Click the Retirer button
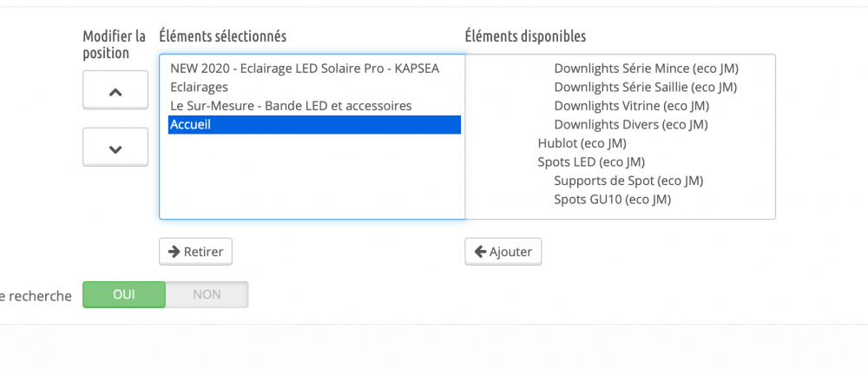 pos(195,252)
